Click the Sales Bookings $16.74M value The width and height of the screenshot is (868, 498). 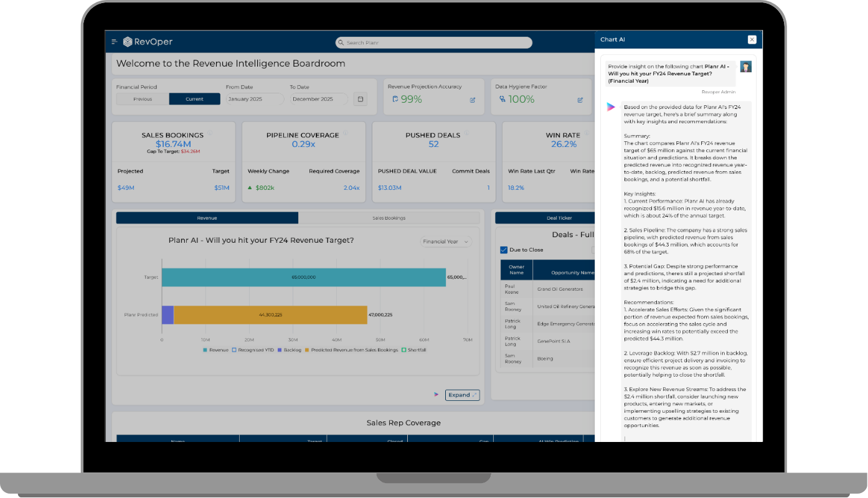172,144
